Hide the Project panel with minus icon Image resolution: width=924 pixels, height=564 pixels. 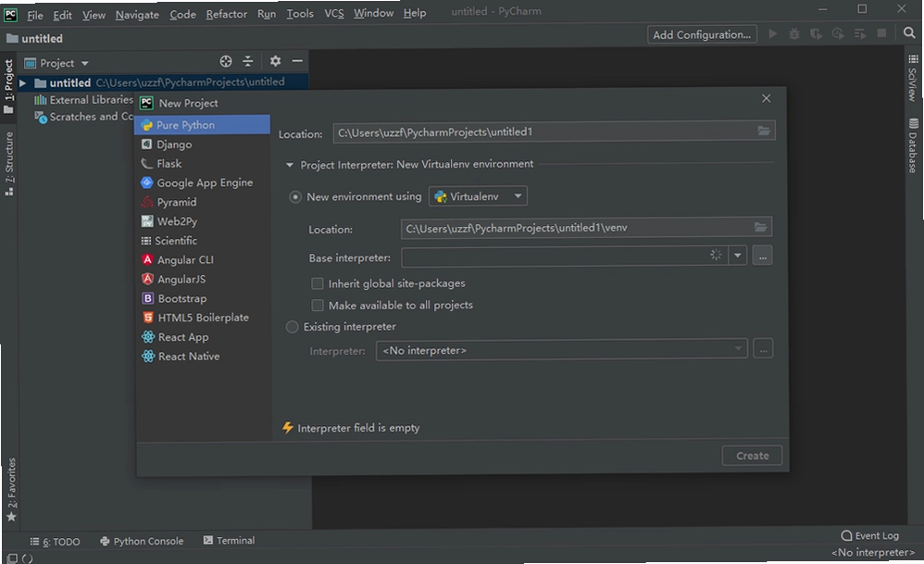297,61
